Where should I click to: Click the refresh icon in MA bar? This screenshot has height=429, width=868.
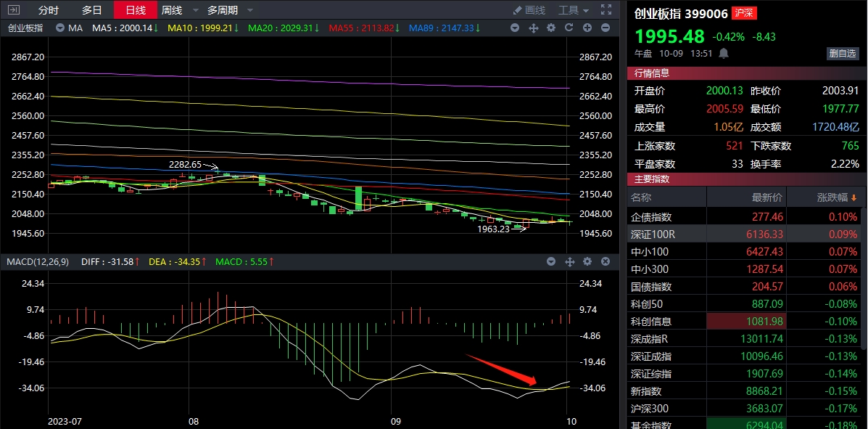click(x=569, y=28)
